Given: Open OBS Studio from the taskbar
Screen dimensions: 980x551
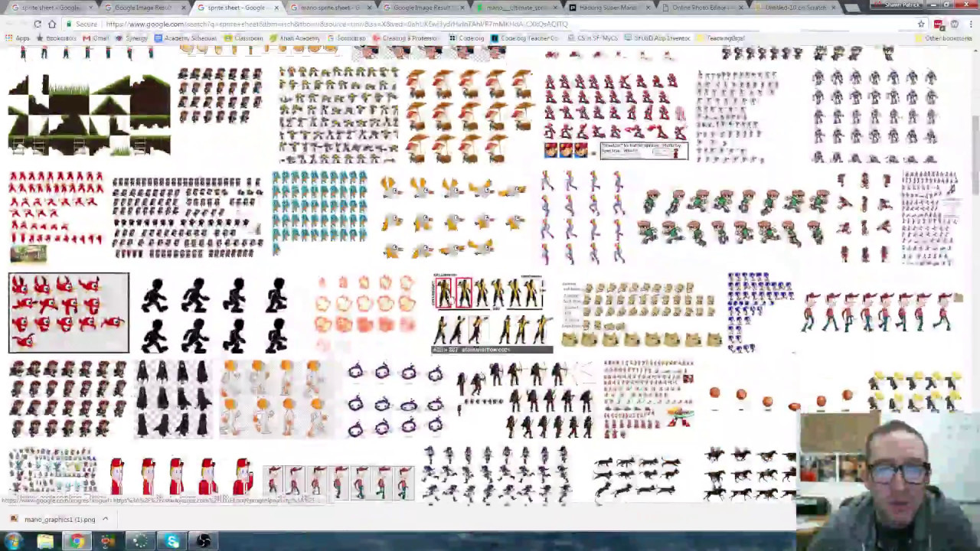Looking at the screenshot, I should tap(204, 541).
